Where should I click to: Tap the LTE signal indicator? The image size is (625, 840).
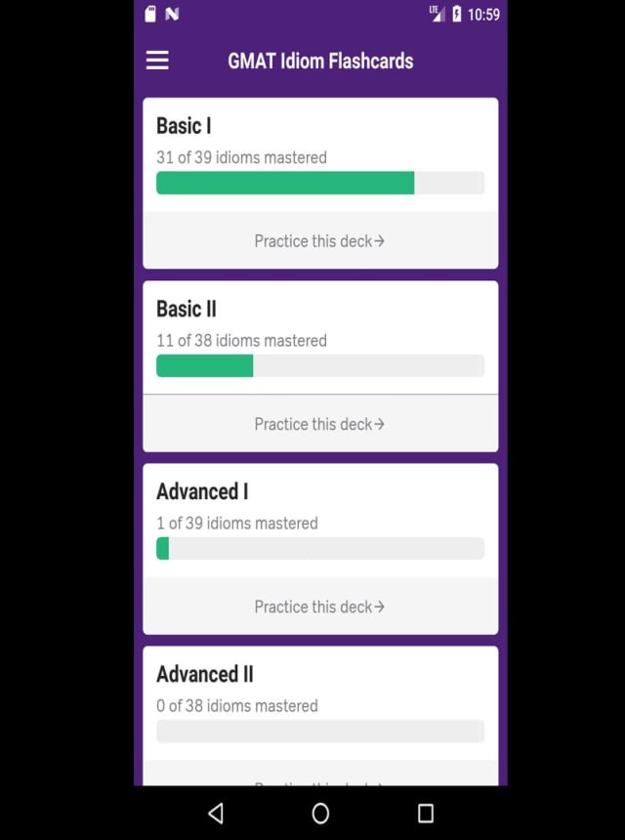[x=437, y=14]
